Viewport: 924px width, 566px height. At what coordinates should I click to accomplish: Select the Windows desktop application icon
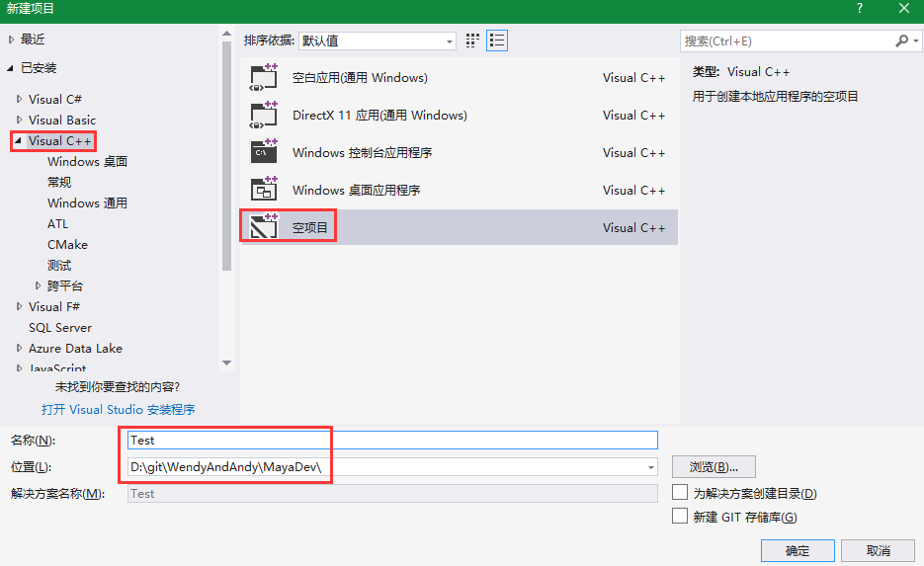pyautogui.click(x=264, y=190)
